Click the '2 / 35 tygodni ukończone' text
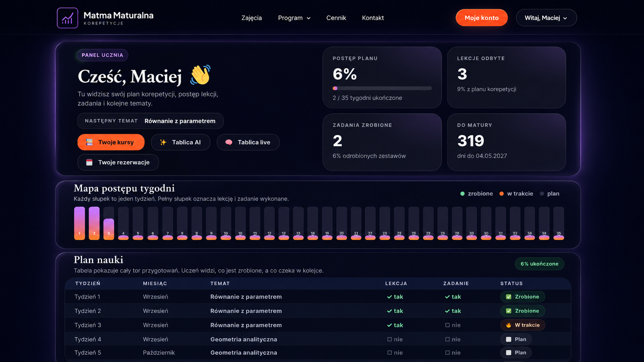 (367, 98)
